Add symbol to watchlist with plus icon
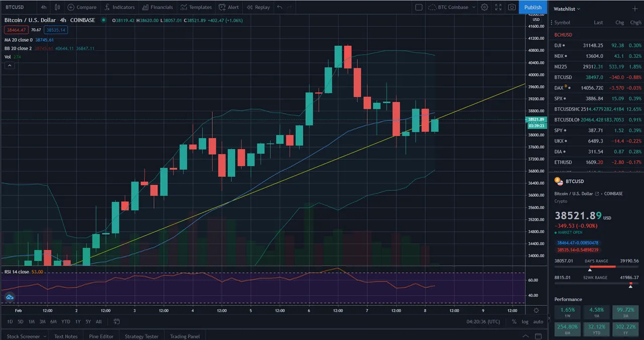The image size is (644, 340). point(634,9)
